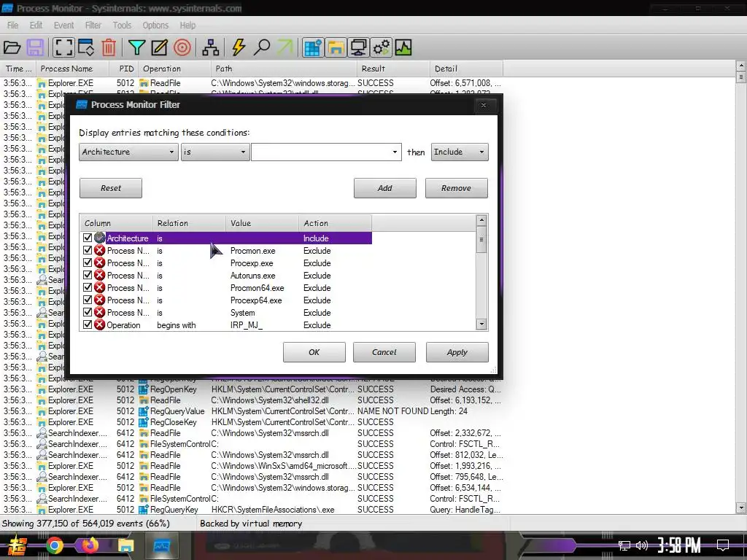The width and height of the screenshot is (747, 560).
Task: Open the Options menu
Action: click(x=155, y=26)
